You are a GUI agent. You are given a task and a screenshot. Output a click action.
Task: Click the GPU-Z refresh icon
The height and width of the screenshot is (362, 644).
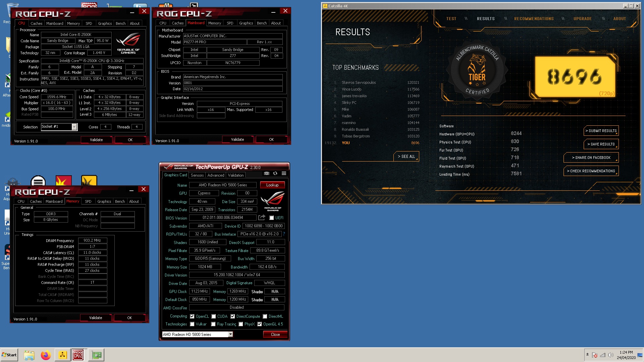[x=275, y=173]
